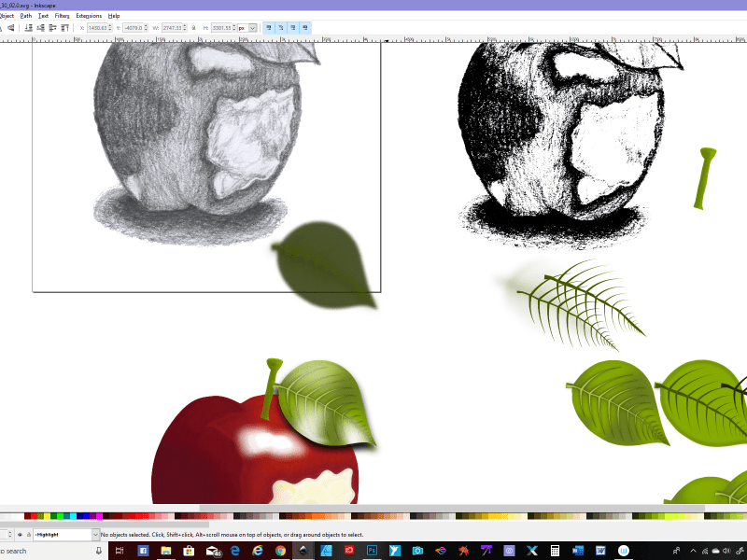747x560 pixels.
Task: Open Google Chrome from the taskbar
Action: pos(280,552)
